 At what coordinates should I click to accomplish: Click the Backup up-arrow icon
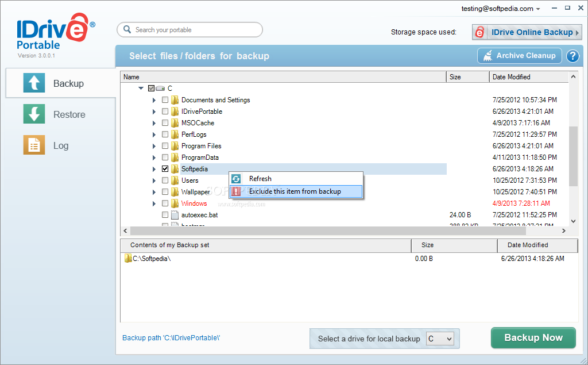click(x=34, y=83)
